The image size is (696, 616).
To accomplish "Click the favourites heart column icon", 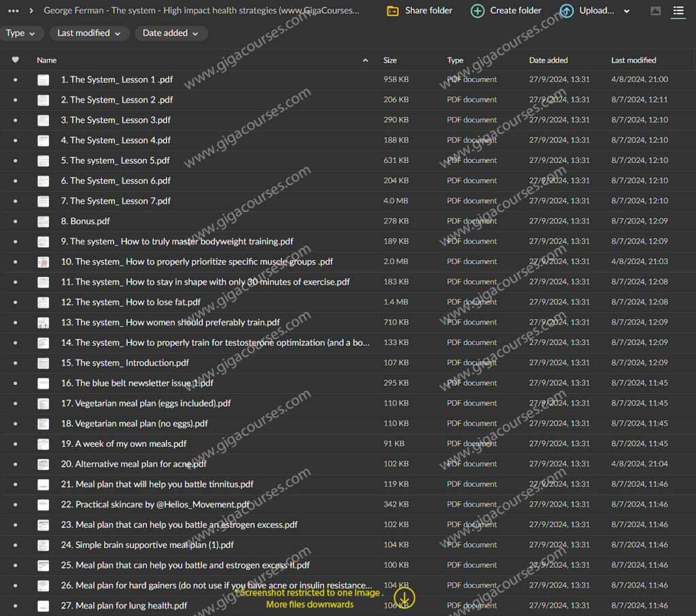I will click(16, 60).
